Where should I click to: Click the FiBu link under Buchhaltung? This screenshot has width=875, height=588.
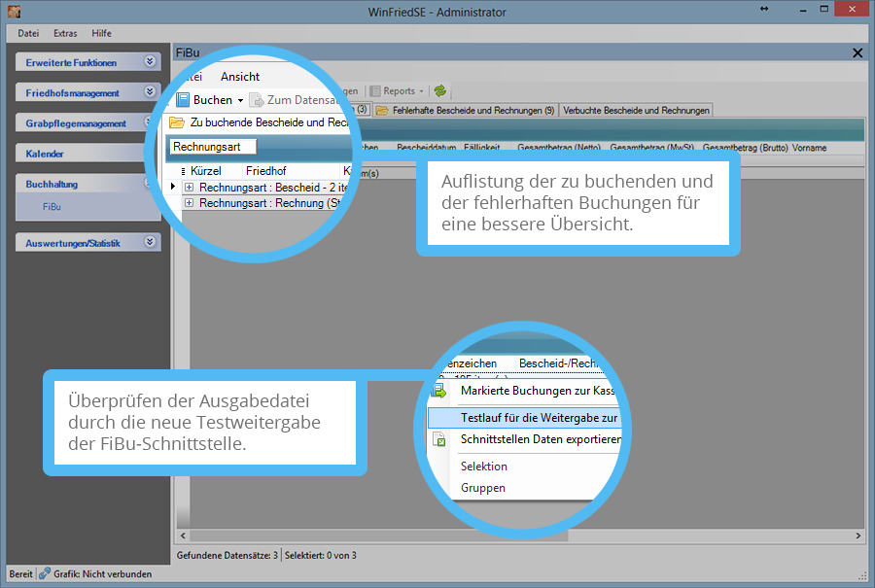tap(52, 206)
